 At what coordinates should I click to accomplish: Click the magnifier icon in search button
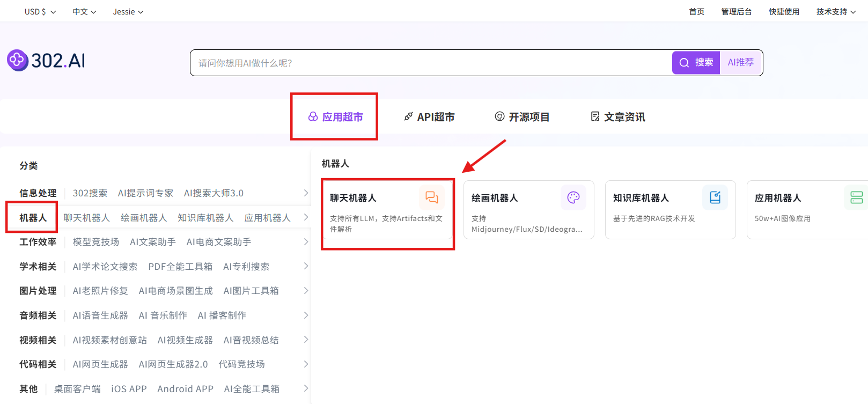click(684, 63)
